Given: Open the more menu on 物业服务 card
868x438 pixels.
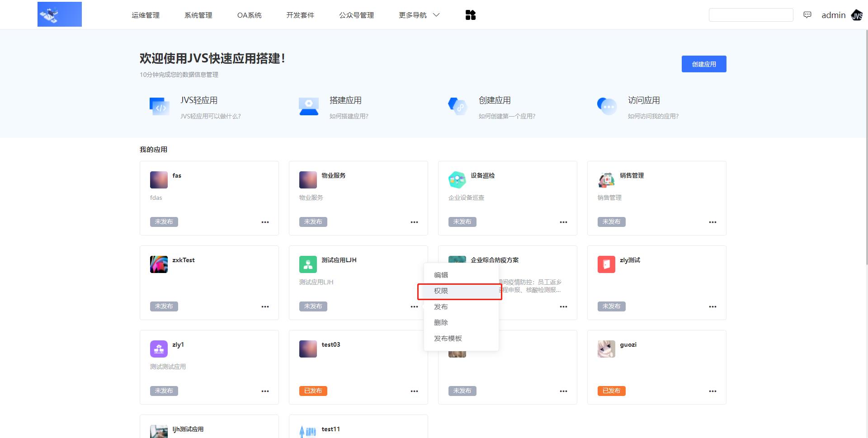Looking at the screenshot, I should point(415,222).
